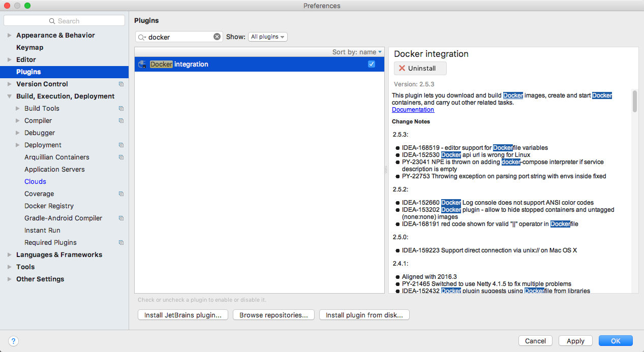The height and width of the screenshot is (352, 644).
Task: Open Instant Run settings
Action: (x=42, y=231)
